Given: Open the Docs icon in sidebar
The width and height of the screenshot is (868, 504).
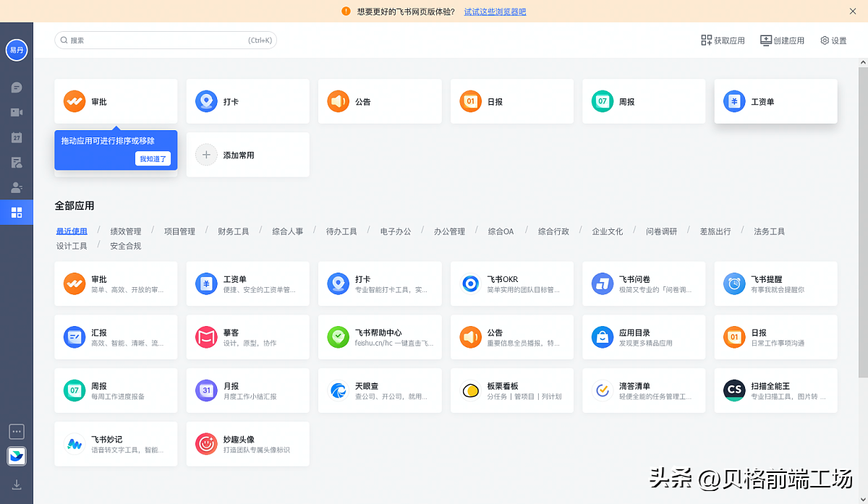Looking at the screenshot, I should pyautogui.click(x=17, y=163).
